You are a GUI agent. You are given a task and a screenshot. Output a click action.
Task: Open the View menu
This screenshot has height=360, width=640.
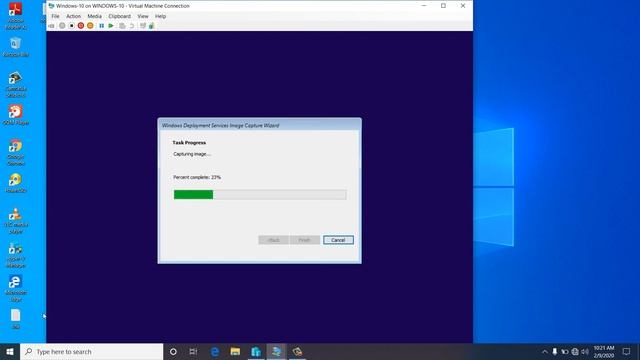(143, 16)
